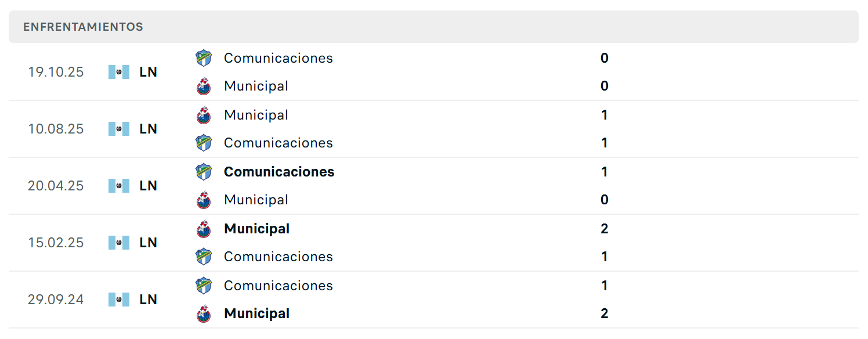868x339 pixels.
Task: Click Municipal score 2 in 15.02.25 match
Action: tap(605, 229)
